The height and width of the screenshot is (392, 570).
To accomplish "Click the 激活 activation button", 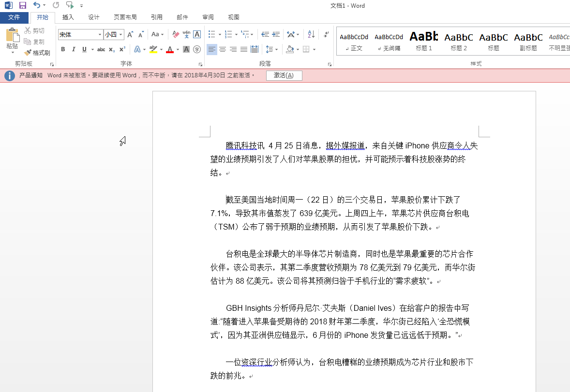I will [284, 75].
